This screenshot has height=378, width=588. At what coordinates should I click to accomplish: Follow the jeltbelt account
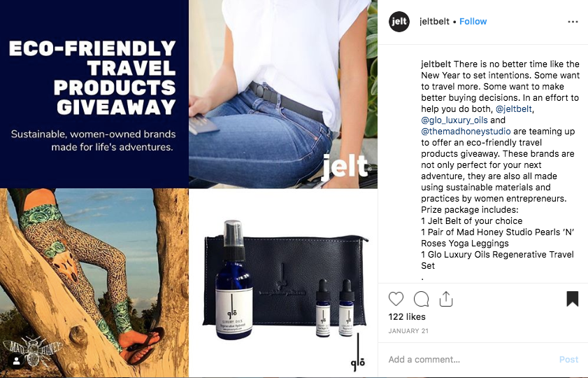[x=473, y=22]
